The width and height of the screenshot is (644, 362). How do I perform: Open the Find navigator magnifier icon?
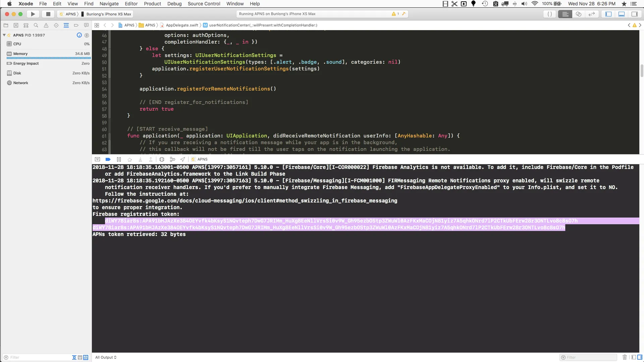(36, 25)
